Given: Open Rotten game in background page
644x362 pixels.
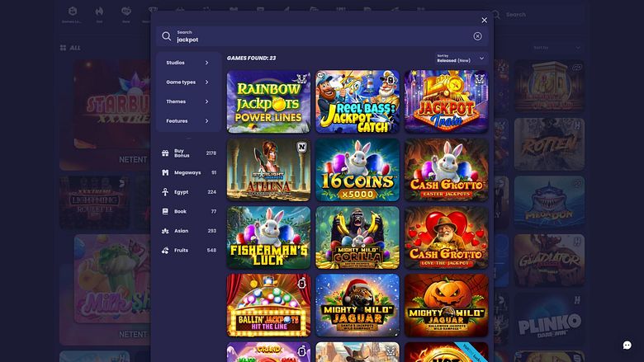Looking at the screenshot, I should click(549, 144).
